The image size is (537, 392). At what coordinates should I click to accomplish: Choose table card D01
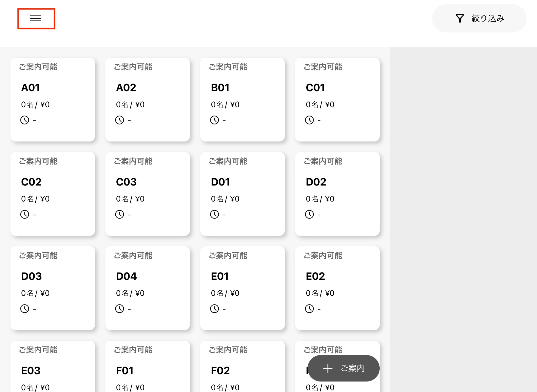pos(242,194)
